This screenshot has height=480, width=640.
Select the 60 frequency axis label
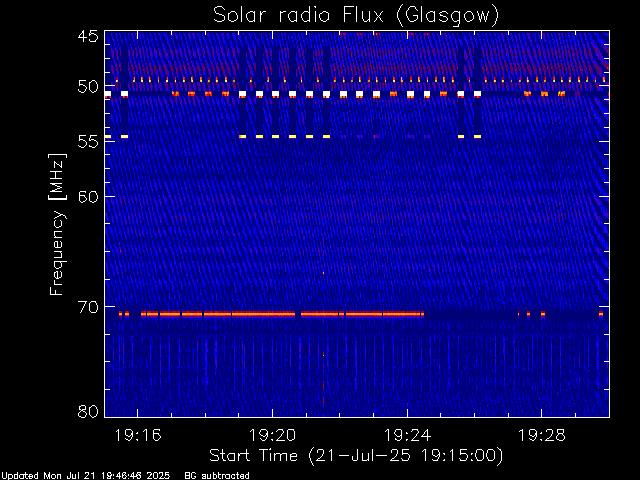(88, 197)
